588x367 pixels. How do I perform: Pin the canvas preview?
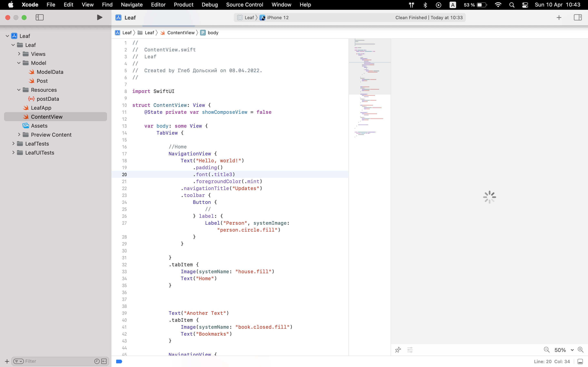398,350
